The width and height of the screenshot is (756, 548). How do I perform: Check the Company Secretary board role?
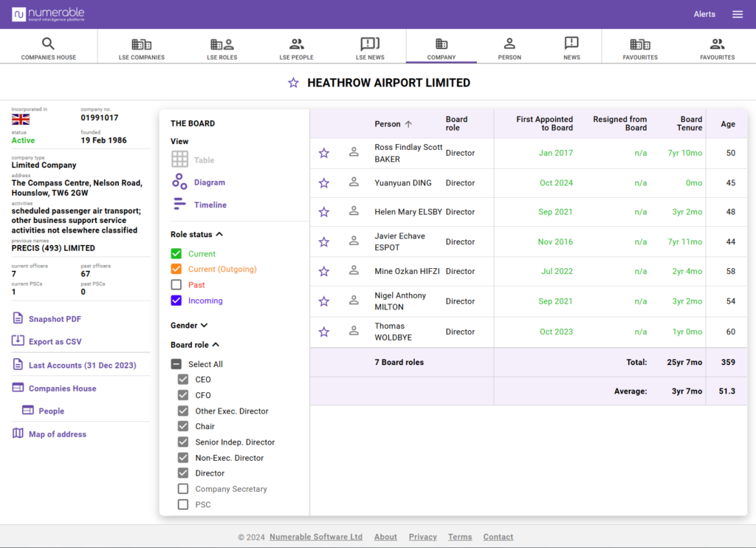[x=183, y=489]
